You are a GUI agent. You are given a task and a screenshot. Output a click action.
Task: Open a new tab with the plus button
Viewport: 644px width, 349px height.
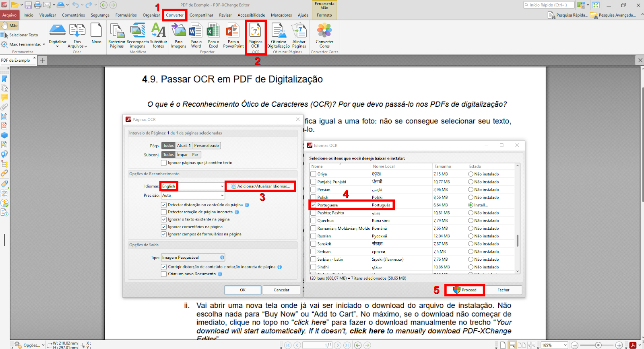[x=43, y=60]
